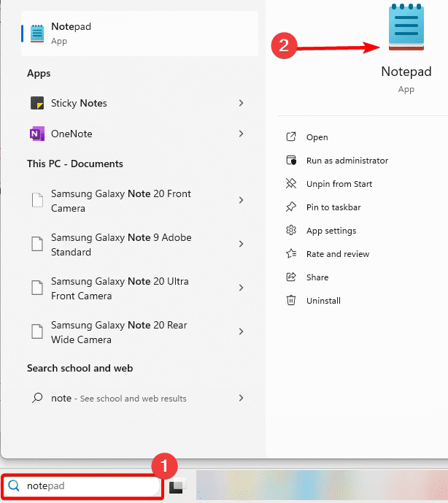Click the Notepad icon in best match
The width and height of the screenshot is (448, 503).
click(x=37, y=34)
